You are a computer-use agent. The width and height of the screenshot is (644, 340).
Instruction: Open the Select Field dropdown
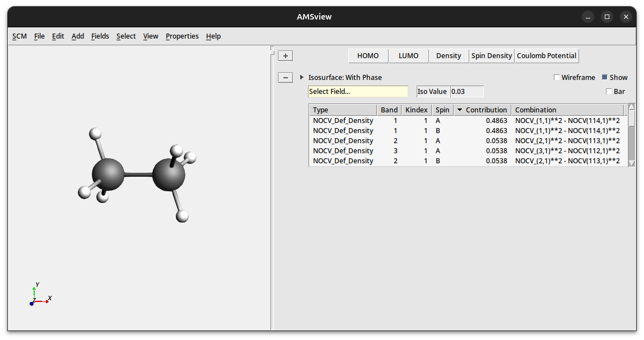[358, 92]
